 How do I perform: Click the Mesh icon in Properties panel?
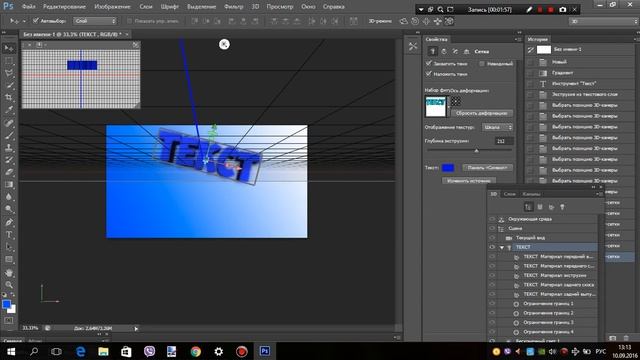433,51
